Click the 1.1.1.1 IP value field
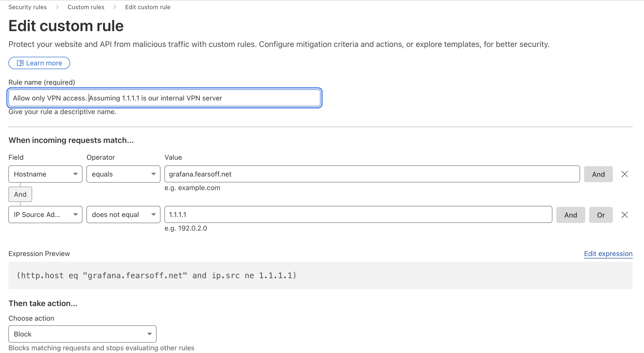Screen dimensions: 644x353 (x=358, y=215)
